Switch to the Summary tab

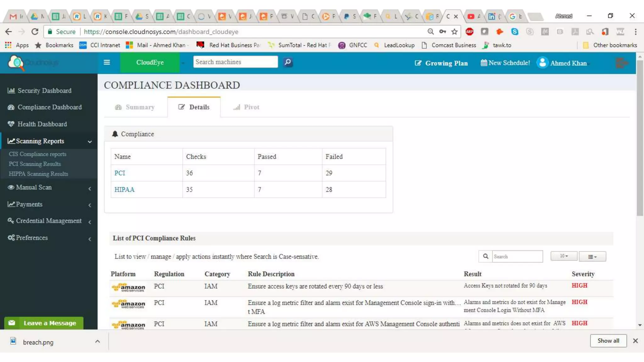tap(135, 107)
